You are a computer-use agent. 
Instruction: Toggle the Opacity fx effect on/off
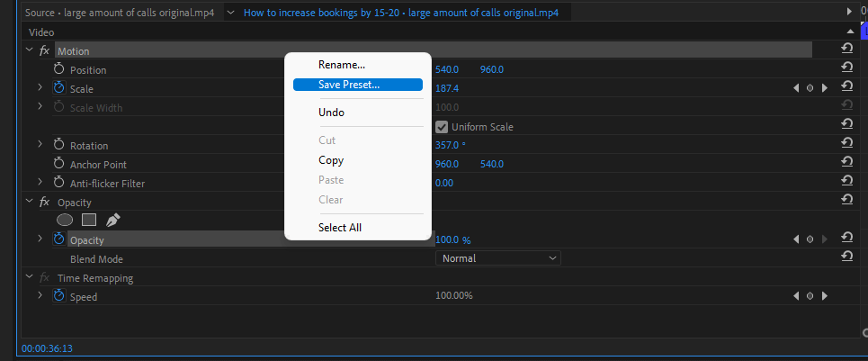click(x=44, y=203)
